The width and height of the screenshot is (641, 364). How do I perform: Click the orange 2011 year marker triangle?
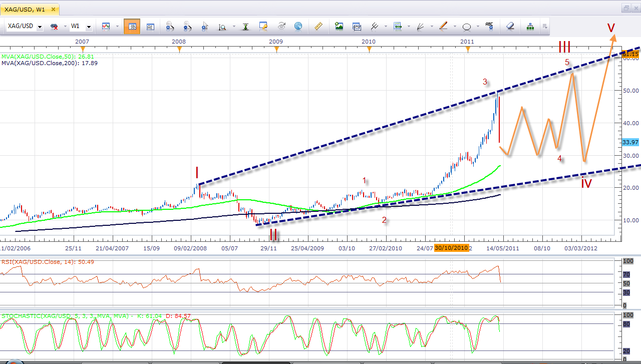(468, 49)
